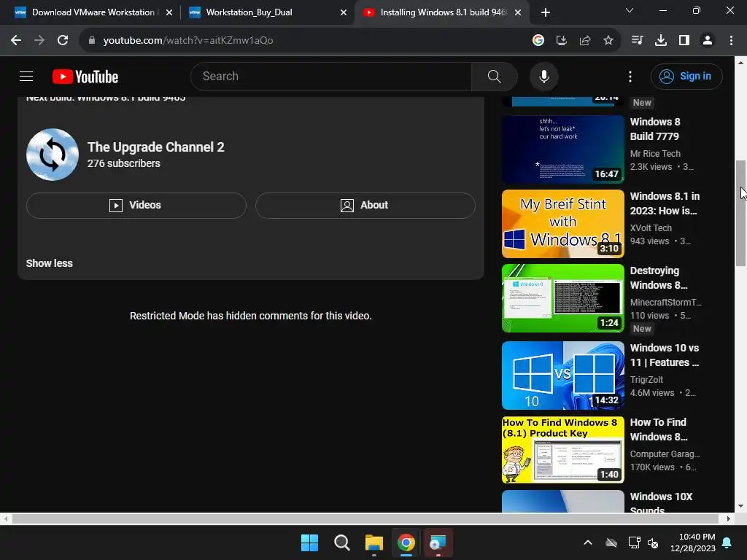
Task: Open notifications bell in taskbar
Action: [x=727, y=542]
